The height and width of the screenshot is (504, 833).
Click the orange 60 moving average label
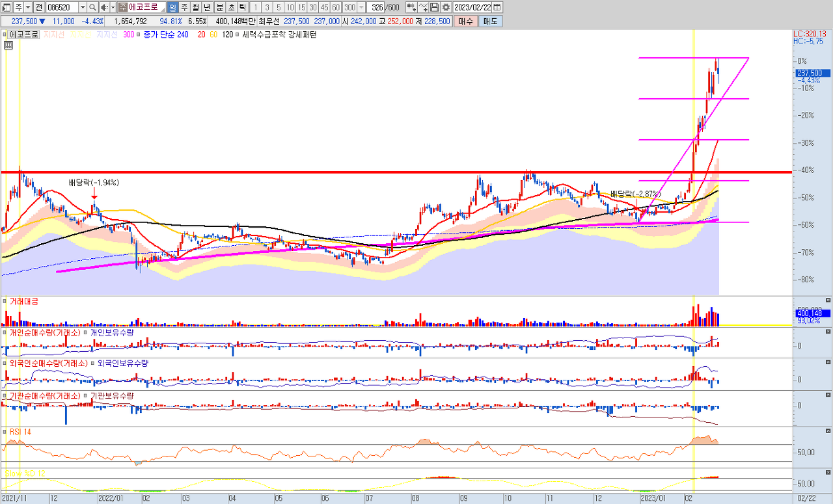click(213, 34)
